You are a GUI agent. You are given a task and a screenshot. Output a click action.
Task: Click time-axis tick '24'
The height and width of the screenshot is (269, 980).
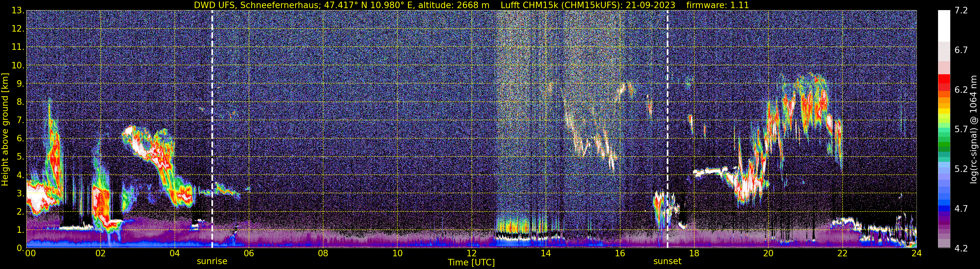point(917,253)
